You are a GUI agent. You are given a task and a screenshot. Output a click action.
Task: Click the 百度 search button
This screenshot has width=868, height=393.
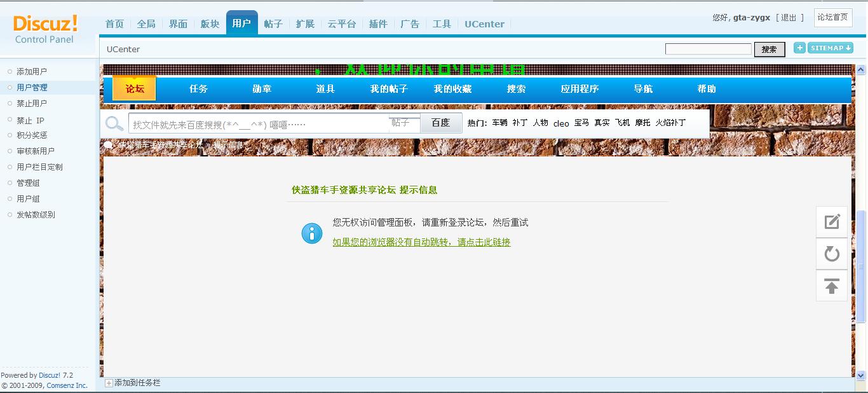coord(440,123)
